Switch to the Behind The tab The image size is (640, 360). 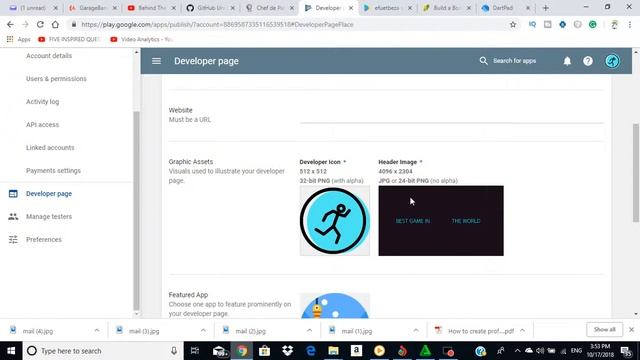click(x=151, y=8)
